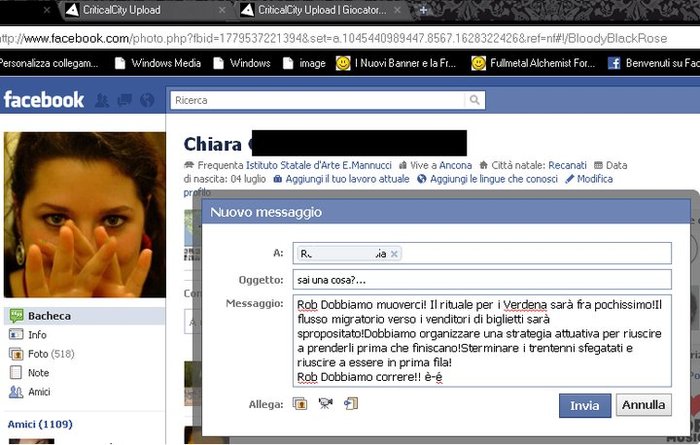The width and height of the screenshot is (700, 445).
Task: Open Personalizza collegamenti bookmark
Action: coord(48,63)
